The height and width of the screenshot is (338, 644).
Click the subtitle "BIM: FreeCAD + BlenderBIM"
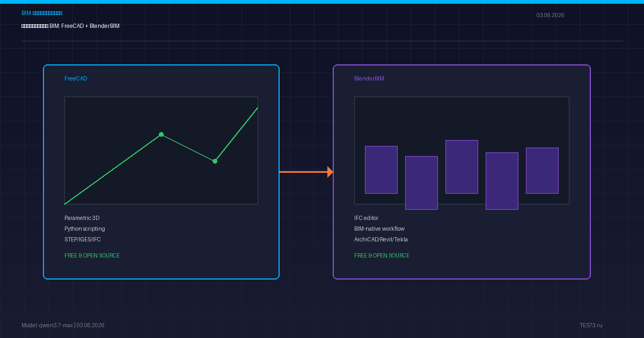84,26
